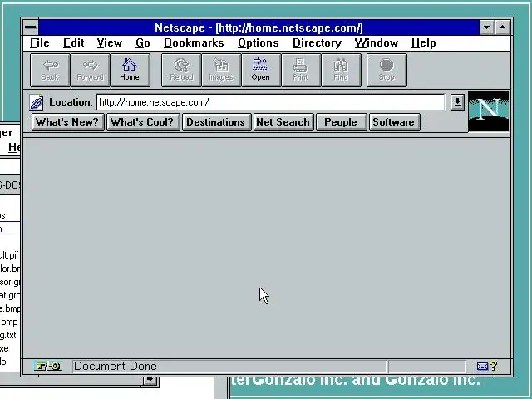Maximize the Netscape window
Viewport: 532px width, 399px height.
(x=502, y=27)
